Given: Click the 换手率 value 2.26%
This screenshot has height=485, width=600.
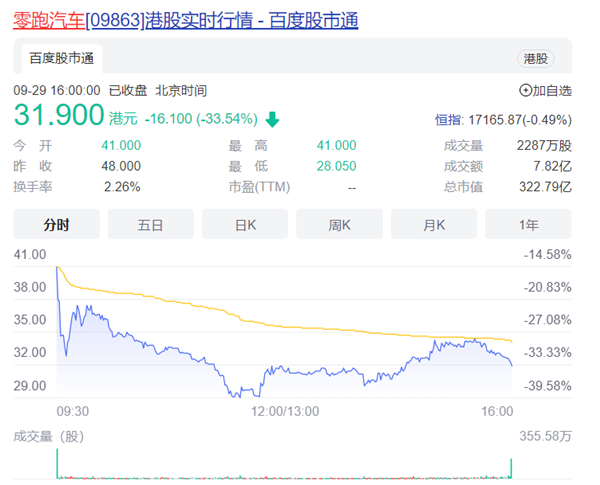Looking at the screenshot, I should (x=122, y=187).
